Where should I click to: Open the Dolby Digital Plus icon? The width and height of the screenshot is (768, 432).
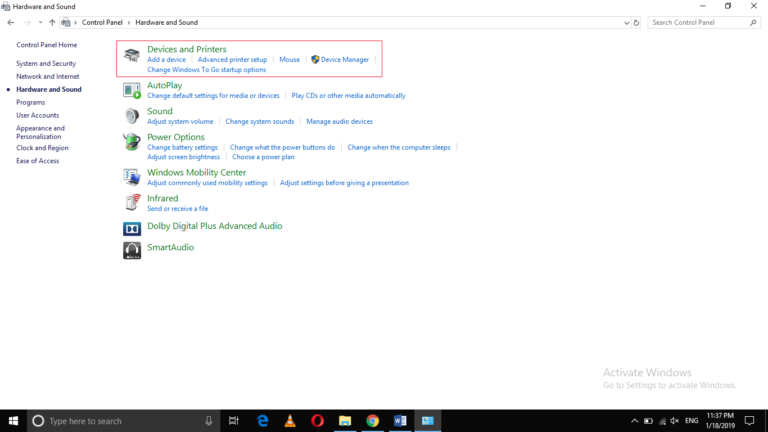[x=132, y=227]
